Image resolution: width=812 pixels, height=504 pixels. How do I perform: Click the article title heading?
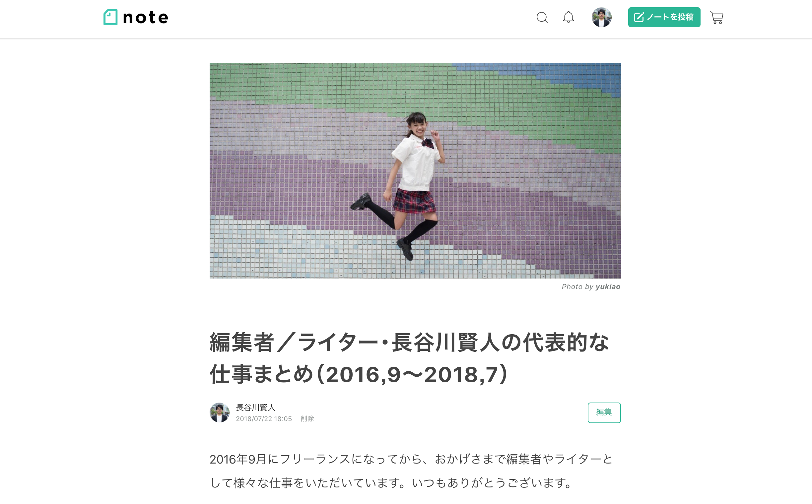coord(410,358)
